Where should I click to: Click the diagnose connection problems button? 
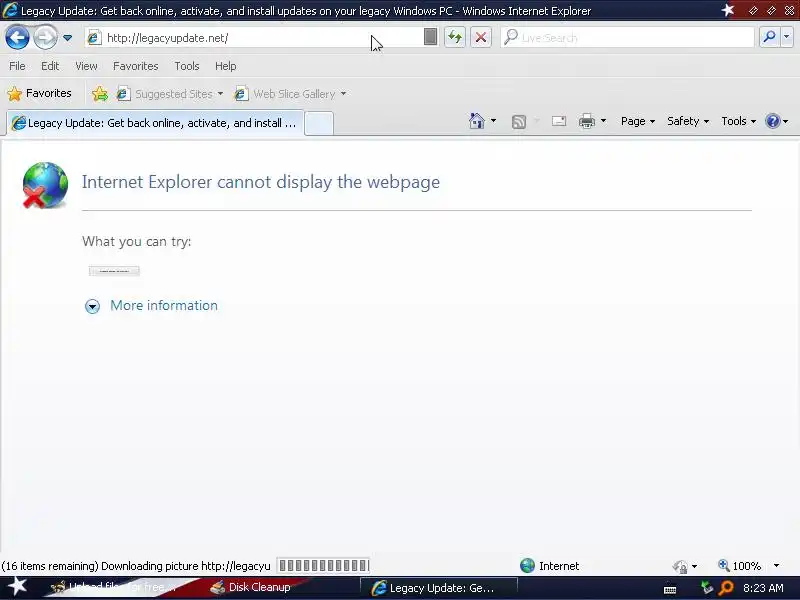tap(114, 271)
